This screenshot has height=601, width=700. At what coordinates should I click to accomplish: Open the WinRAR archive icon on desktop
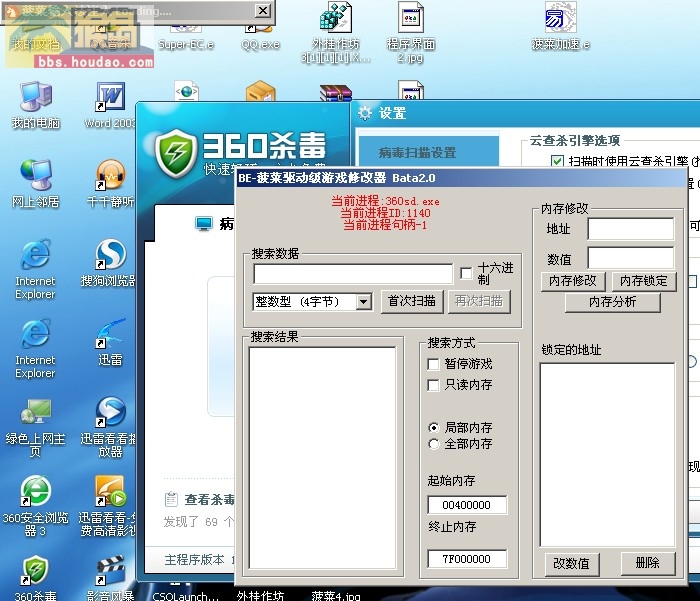click(336, 92)
